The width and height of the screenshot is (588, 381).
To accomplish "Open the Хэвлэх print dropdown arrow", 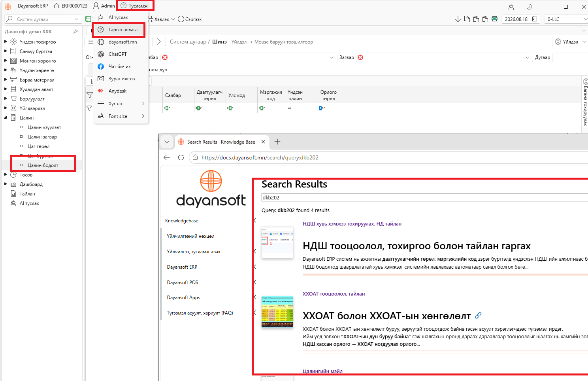I will click(x=173, y=19).
